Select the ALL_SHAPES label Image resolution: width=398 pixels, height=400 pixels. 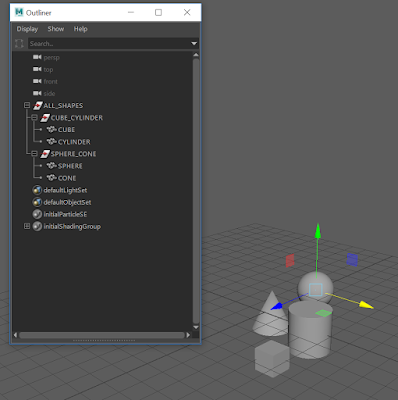[63, 106]
